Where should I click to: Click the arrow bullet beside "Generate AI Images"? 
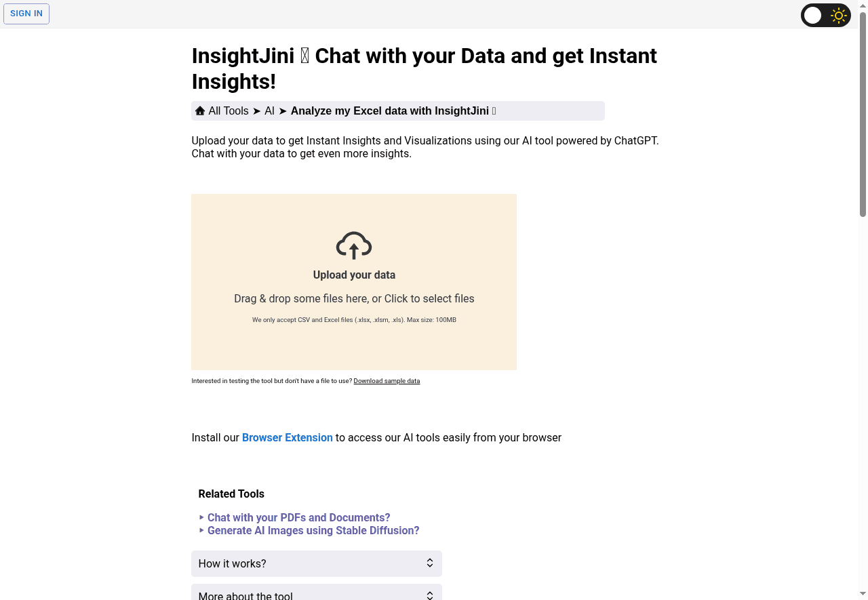201,530
